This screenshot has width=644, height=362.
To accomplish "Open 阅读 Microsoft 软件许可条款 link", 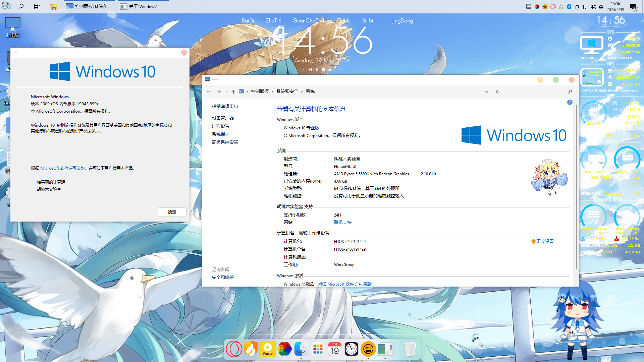I will 344,284.
